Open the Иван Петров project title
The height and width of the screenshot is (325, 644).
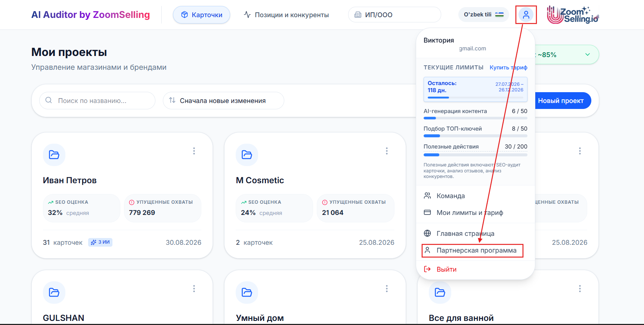[70, 180]
